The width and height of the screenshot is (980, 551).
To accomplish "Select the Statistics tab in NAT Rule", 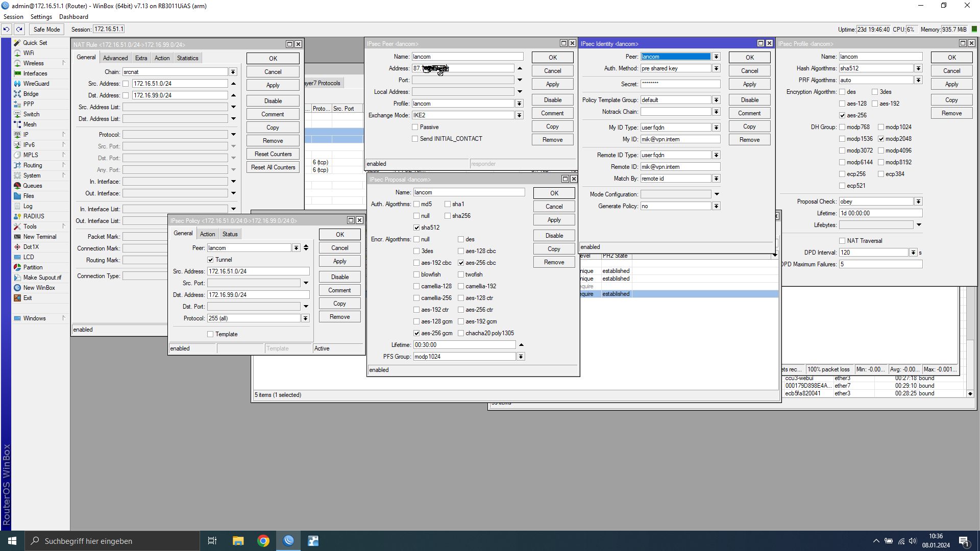I will click(188, 58).
